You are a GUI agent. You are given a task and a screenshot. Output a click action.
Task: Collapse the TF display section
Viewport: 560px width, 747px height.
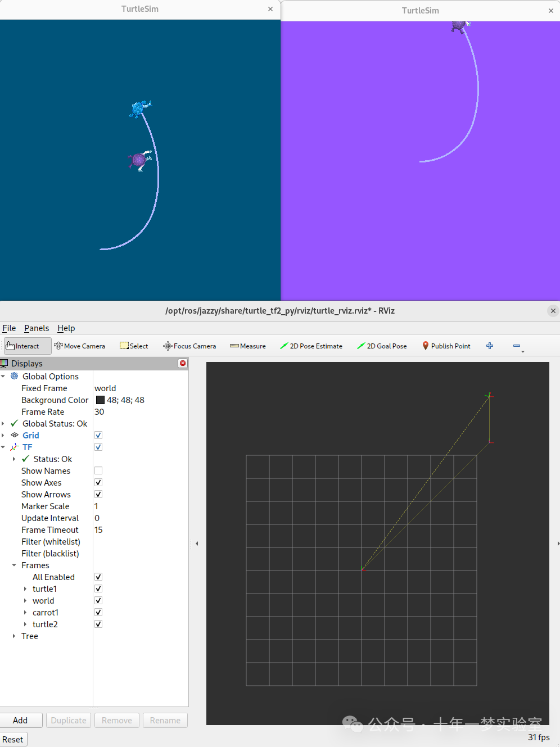(3, 447)
